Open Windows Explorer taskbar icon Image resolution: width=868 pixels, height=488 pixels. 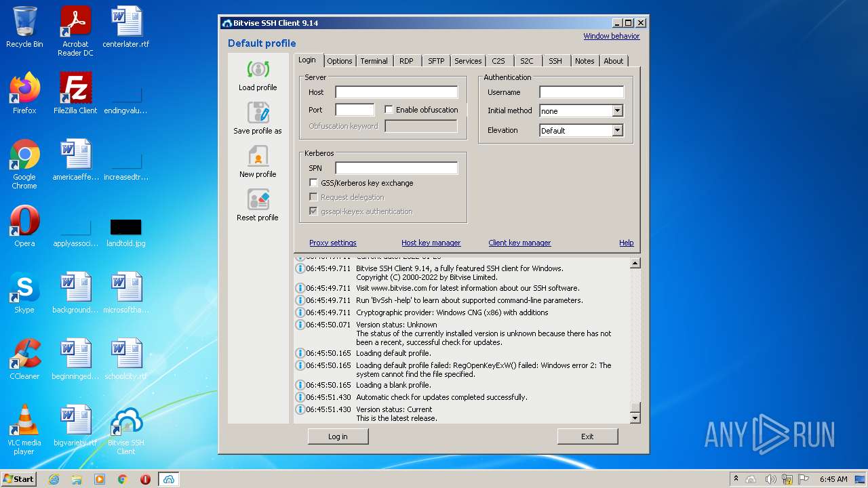[x=77, y=479]
